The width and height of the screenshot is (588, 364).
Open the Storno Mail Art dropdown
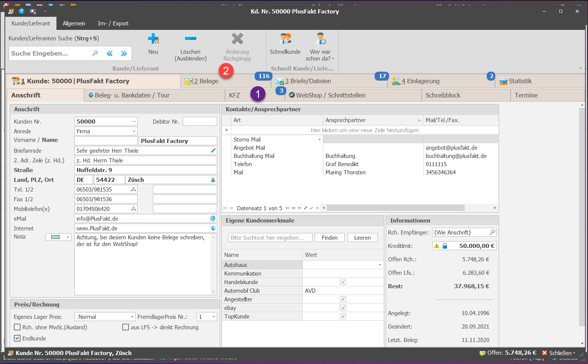[x=320, y=139]
